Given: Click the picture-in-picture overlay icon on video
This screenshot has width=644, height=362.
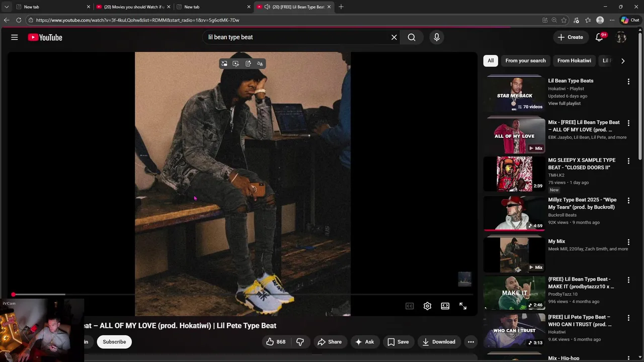Looking at the screenshot, I should tap(224, 64).
